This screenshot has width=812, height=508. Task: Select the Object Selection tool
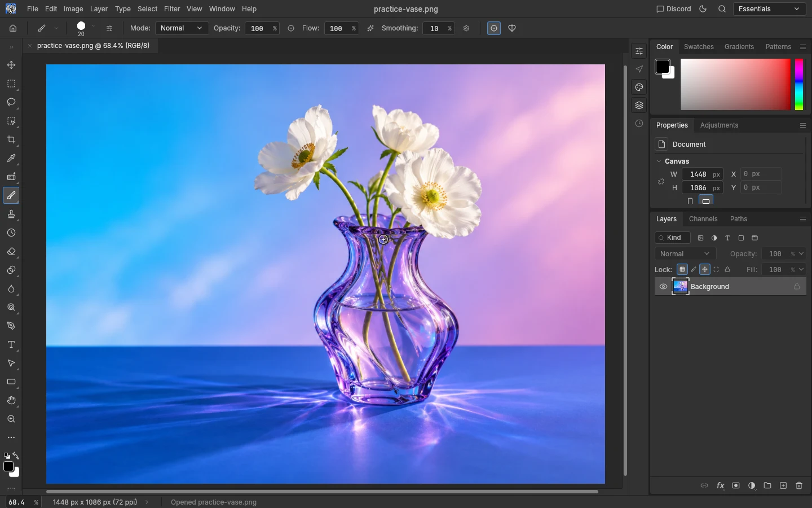(11, 121)
